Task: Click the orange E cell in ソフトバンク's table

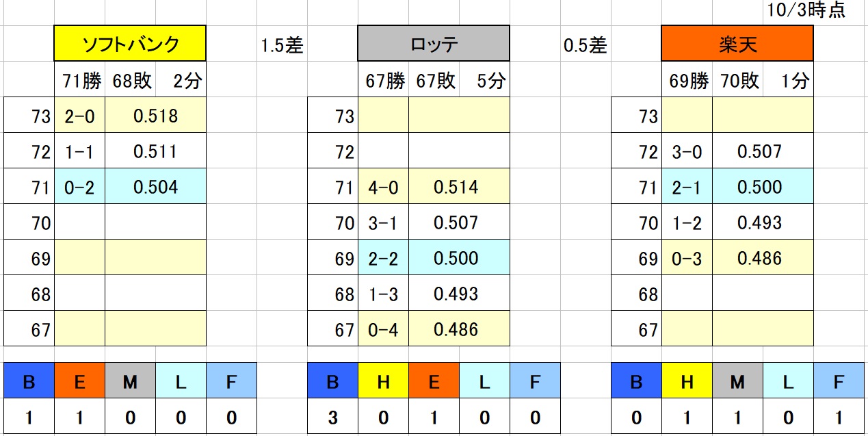Action: point(79,381)
